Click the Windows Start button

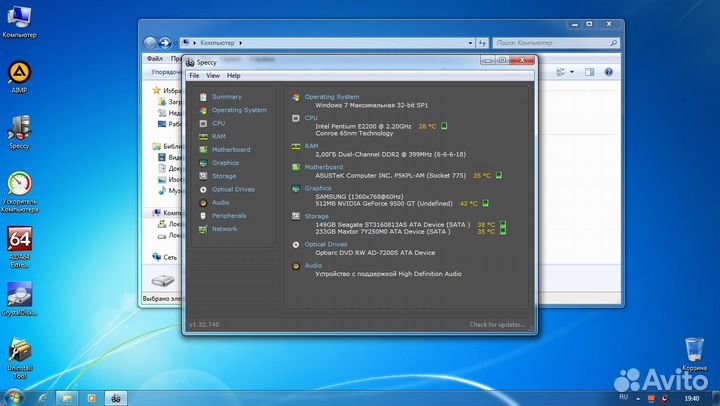click(13, 398)
